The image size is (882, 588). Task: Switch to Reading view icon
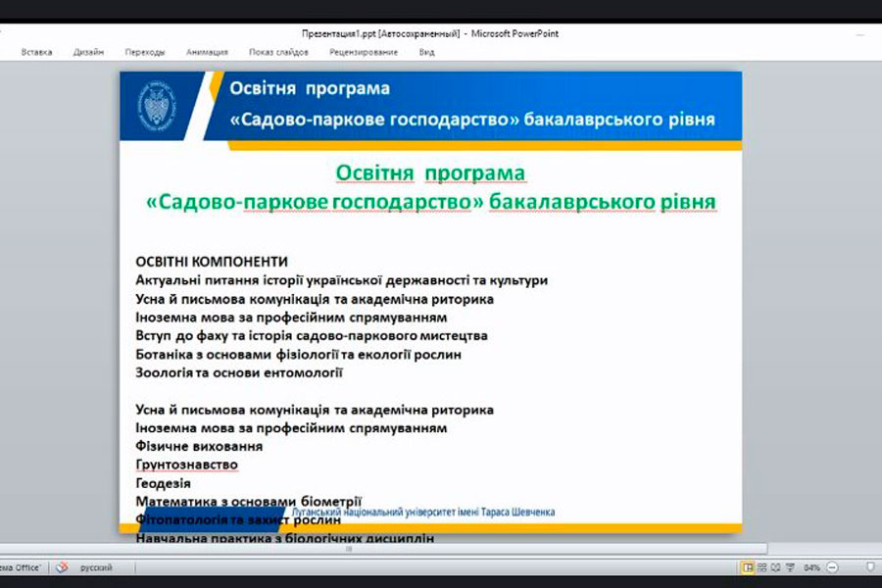point(776,567)
